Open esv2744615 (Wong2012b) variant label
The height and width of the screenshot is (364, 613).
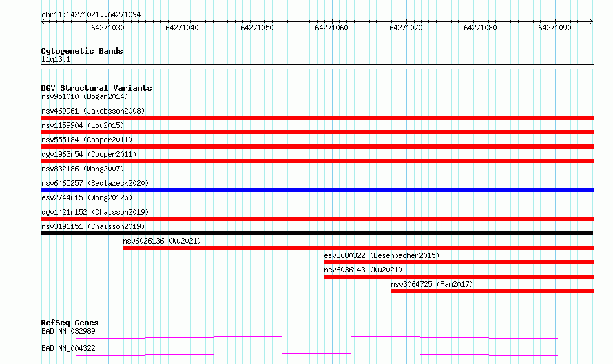click(87, 197)
